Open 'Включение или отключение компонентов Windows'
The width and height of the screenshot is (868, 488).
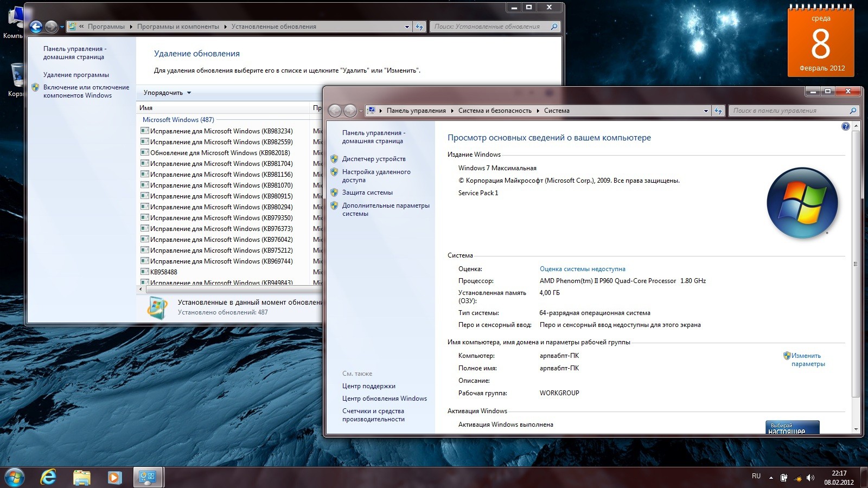point(86,91)
